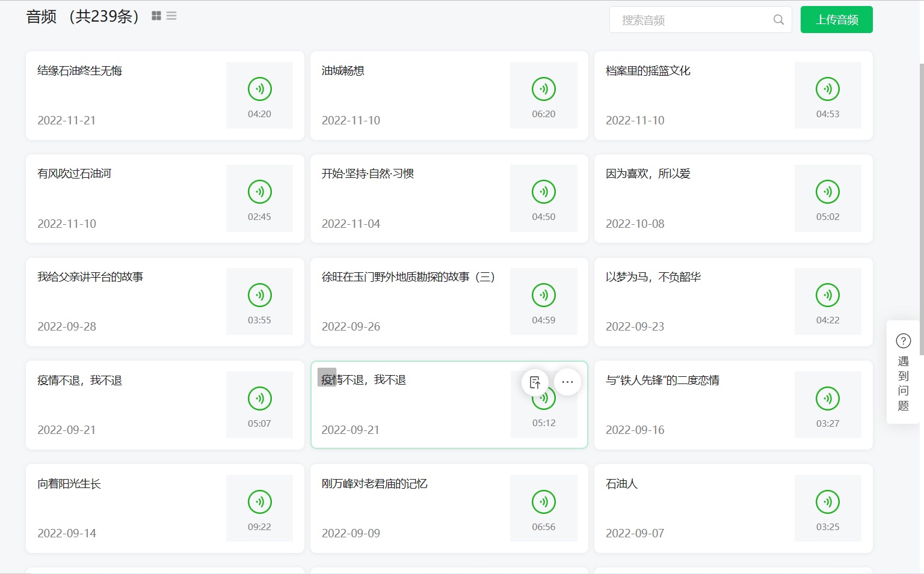Image resolution: width=924 pixels, height=574 pixels.
Task: Play audio 我给父亲讲平台的故事
Action: click(260, 295)
